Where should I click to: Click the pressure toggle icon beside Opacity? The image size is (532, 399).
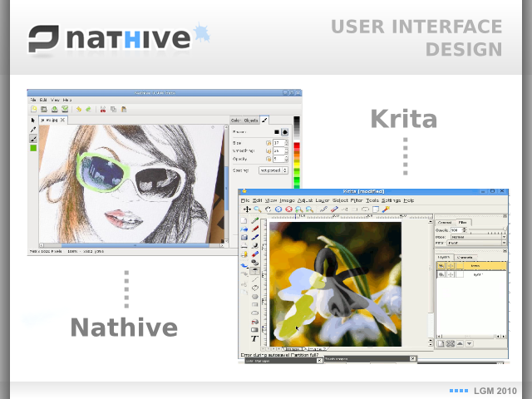tap(268, 159)
